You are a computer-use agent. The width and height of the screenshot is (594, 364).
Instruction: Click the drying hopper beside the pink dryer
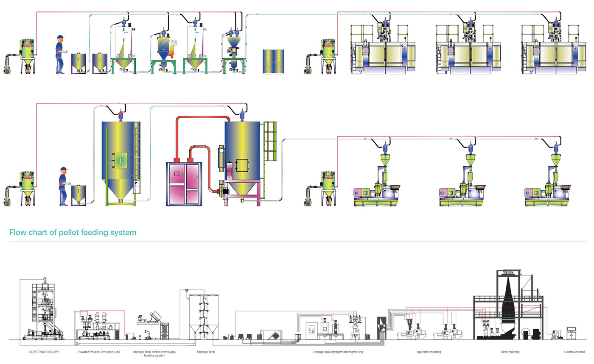pyautogui.click(x=242, y=157)
